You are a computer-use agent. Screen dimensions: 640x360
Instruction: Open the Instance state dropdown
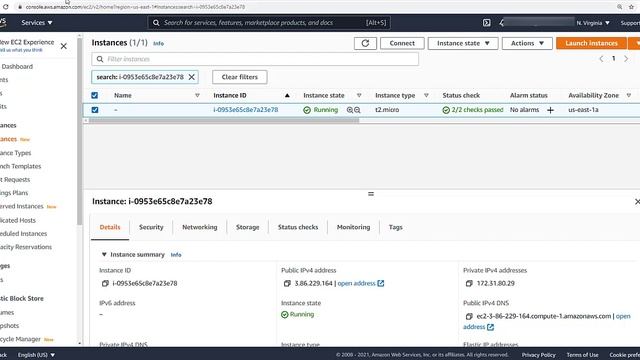click(x=463, y=43)
